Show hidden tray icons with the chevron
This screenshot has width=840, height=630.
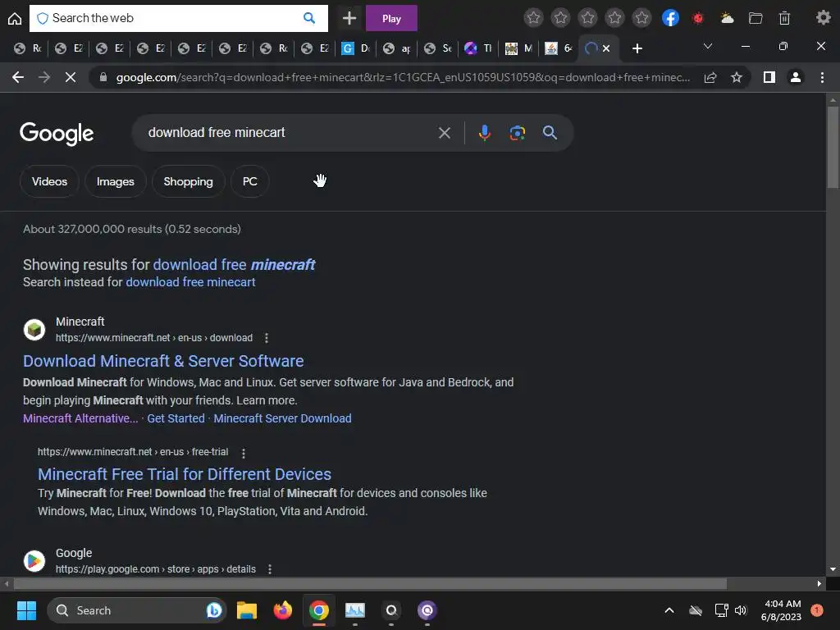point(669,610)
